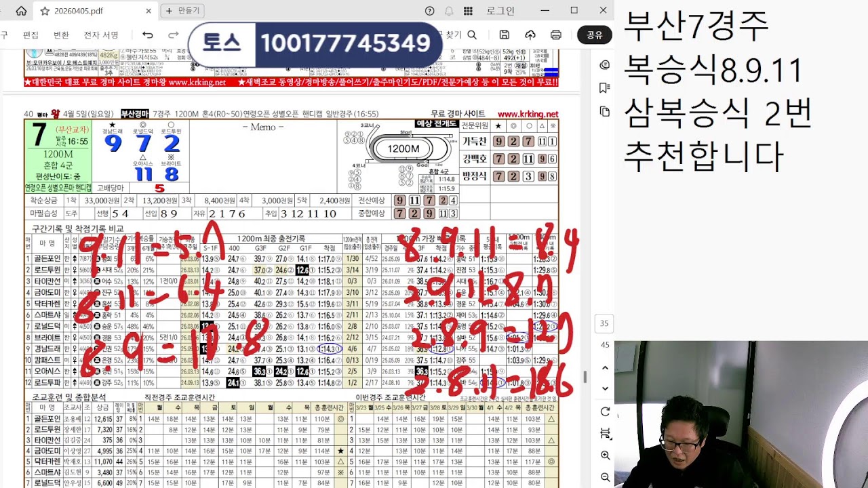This screenshot has height=488, width=868.
Task: Zoom out of the document
Action: 605,477
